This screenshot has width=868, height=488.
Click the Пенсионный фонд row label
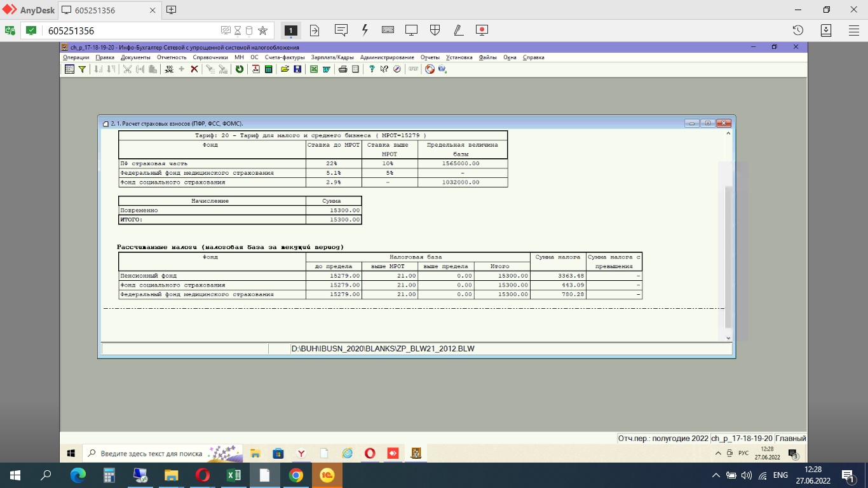(x=148, y=276)
